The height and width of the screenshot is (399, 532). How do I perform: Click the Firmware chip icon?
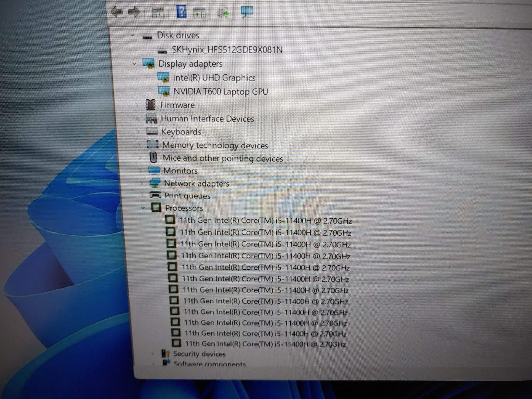[150, 105]
